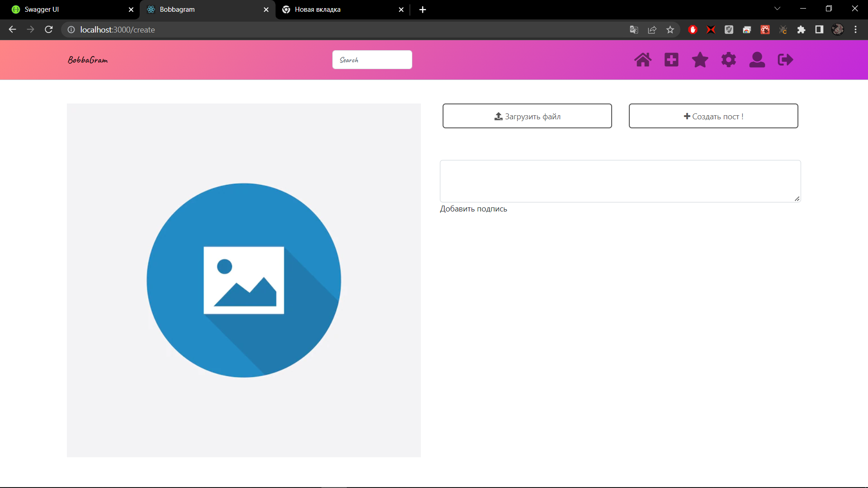The width and height of the screenshot is (868, 488).
Task: Click the BobbaGram logo link
Action: [x=88, y=60]
